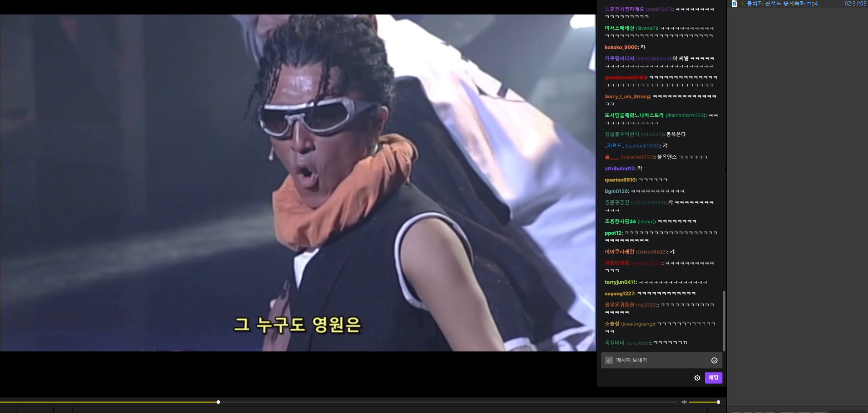Click username Bgm0126 in chat
868x413 pixels.
point(616,191)
